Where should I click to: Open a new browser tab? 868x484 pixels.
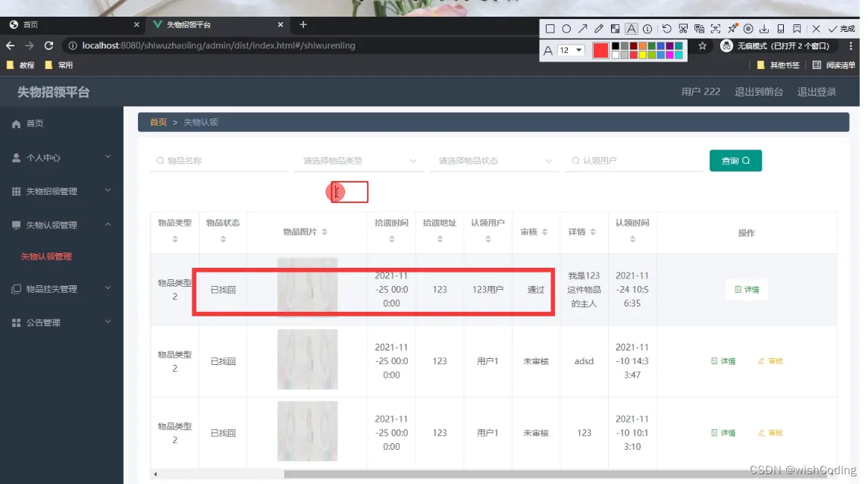[x=302, y=24]
